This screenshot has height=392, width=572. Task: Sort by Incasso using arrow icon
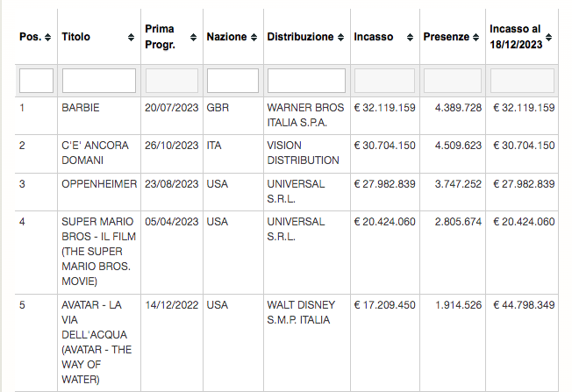411,38
